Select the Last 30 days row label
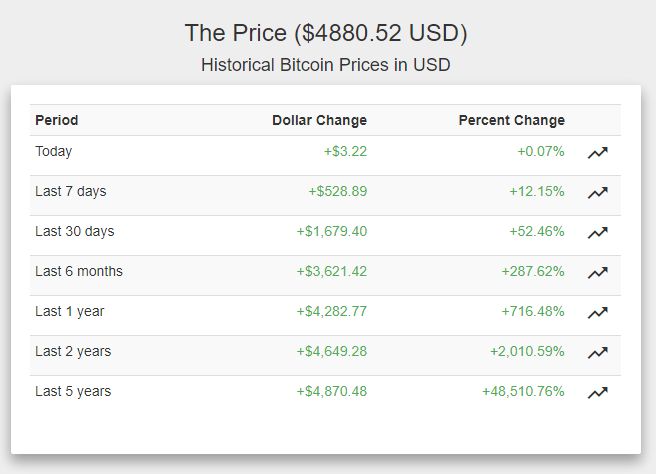The width and height of the screenshot is (656, 474). tap(74, 231)
